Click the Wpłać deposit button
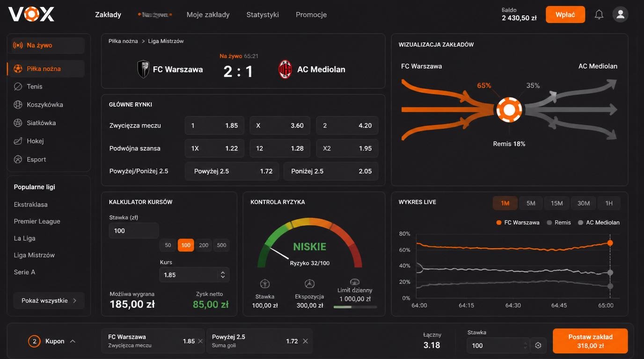 [565, 14]
